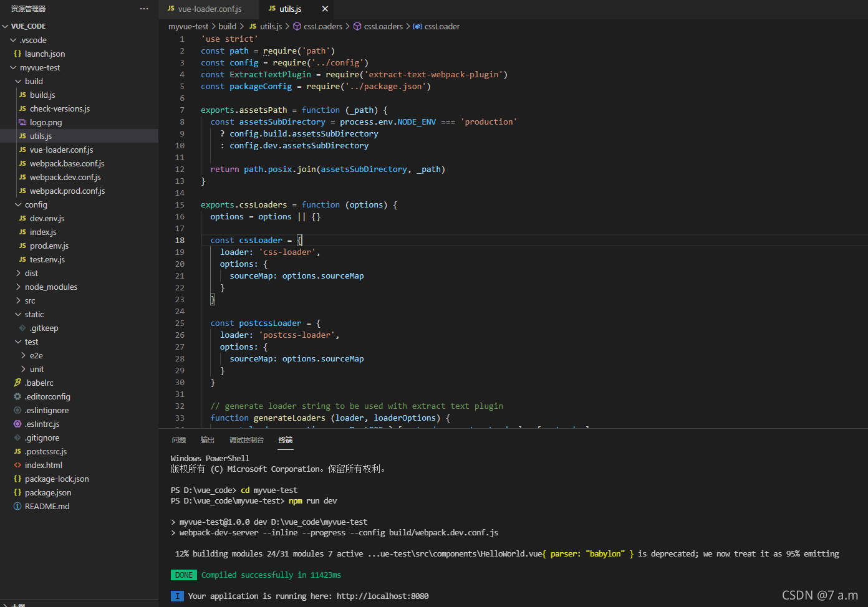Open .gitignore git icon

coord(17,437)
